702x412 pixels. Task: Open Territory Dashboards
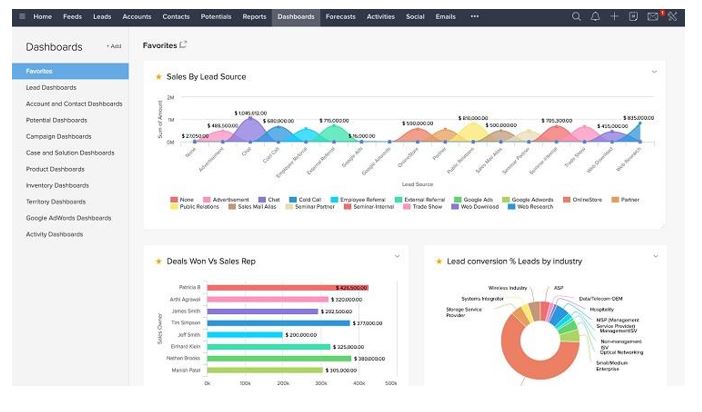[x=56, y=202]
